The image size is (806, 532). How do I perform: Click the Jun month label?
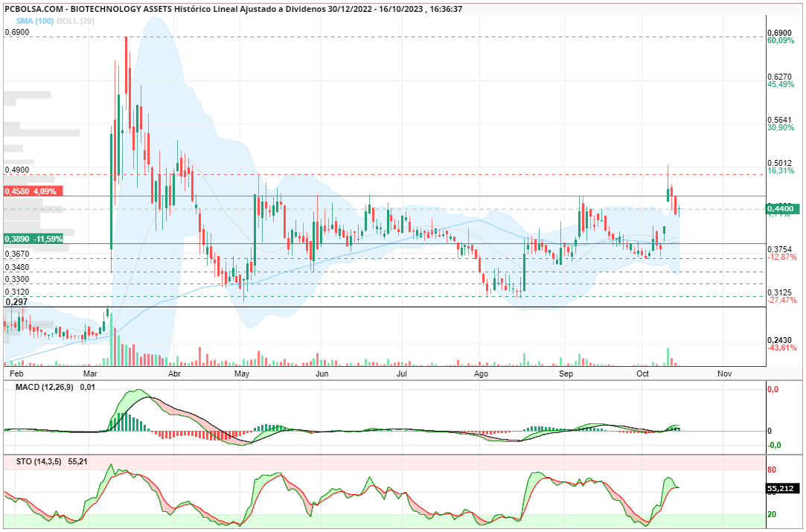pyautogui.click(x=322, y=374)
